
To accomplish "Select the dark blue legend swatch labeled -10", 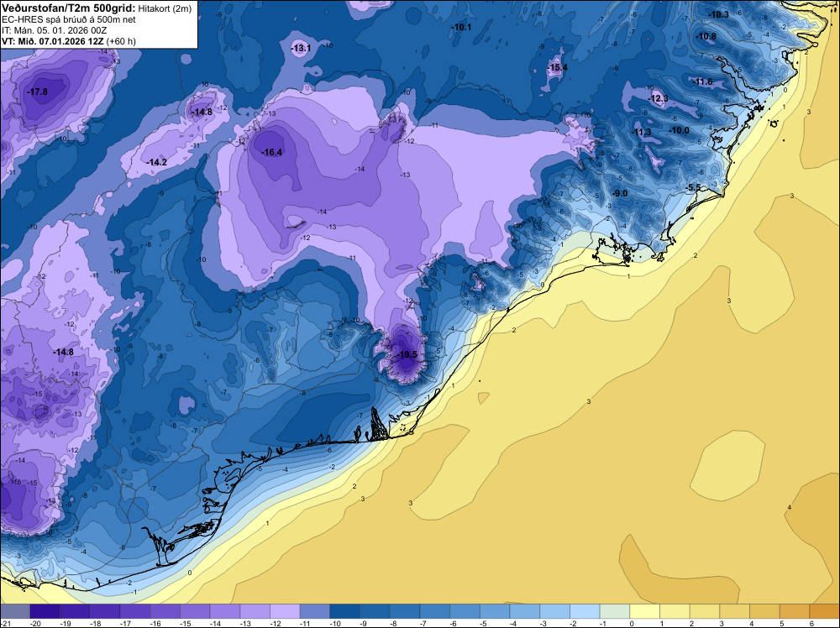I will coord(345,611).
